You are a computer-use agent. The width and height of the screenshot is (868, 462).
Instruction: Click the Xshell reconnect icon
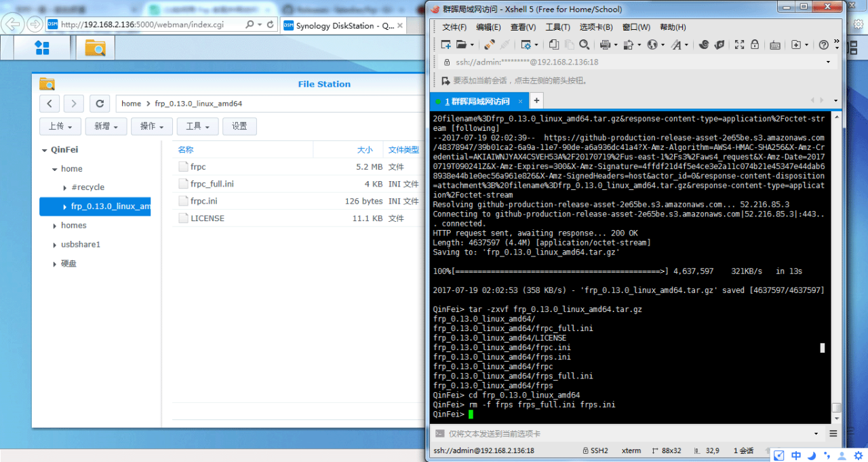coord(489,45)
